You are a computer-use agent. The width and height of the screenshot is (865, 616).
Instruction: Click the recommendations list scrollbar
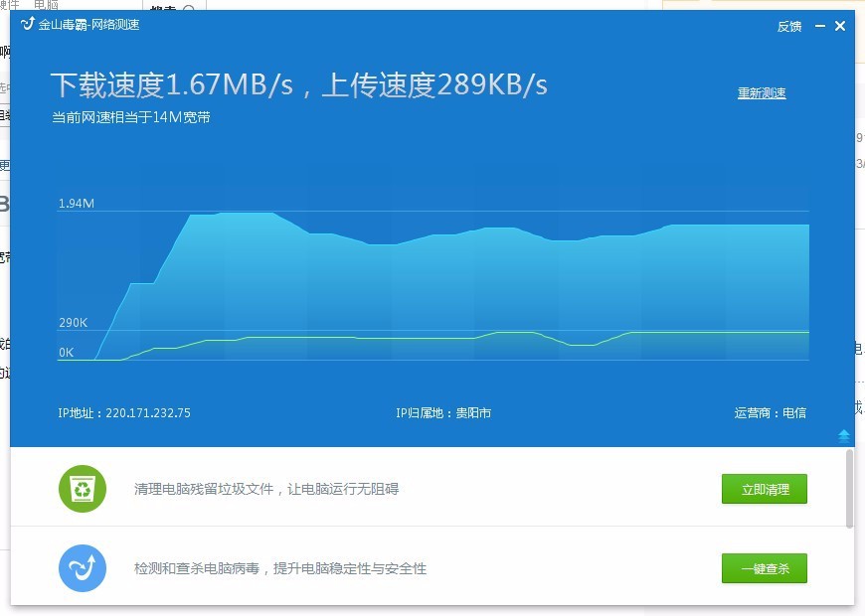click(849, 489)
